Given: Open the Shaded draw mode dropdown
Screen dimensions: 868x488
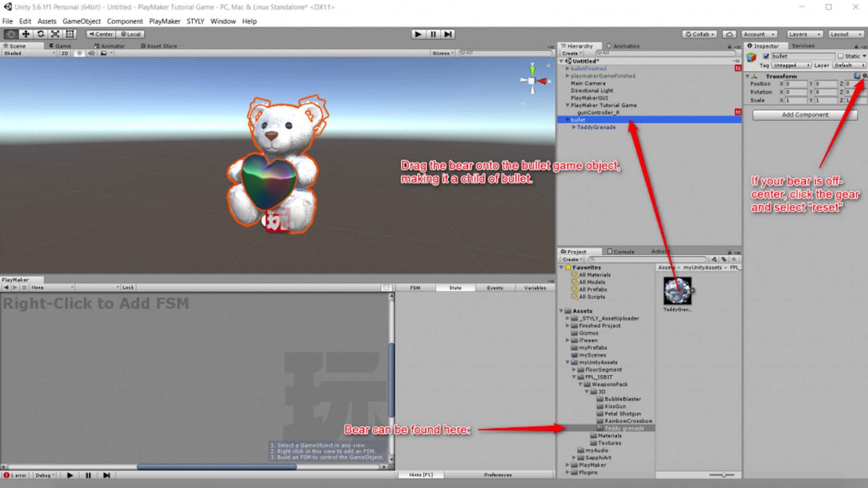Looking at the screenshot, I should click(29, 53).
